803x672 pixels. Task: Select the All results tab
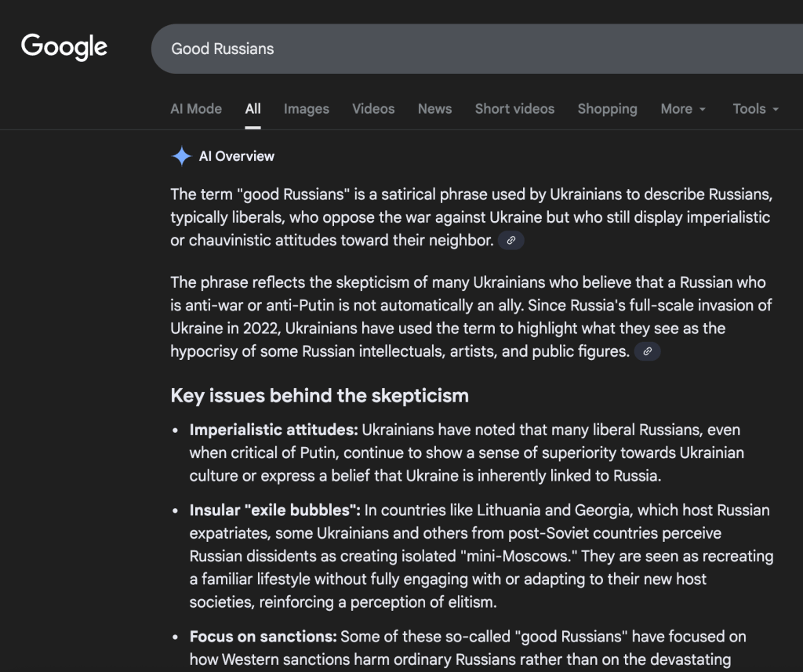tap(253, 109)
